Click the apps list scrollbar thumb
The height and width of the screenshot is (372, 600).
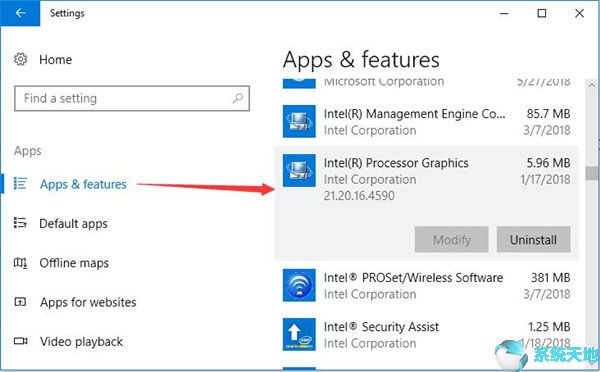(592, 173)
